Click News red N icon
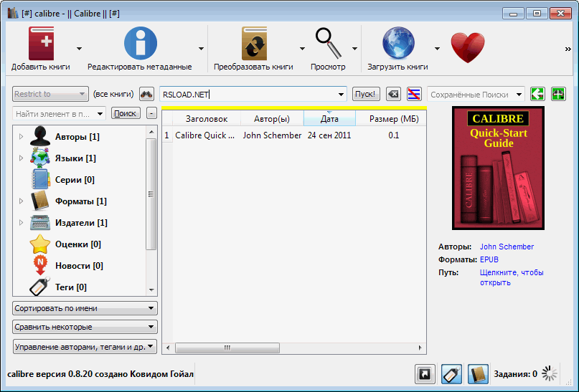The width and height of the screenshot is (579, 392). click(40, 265)
